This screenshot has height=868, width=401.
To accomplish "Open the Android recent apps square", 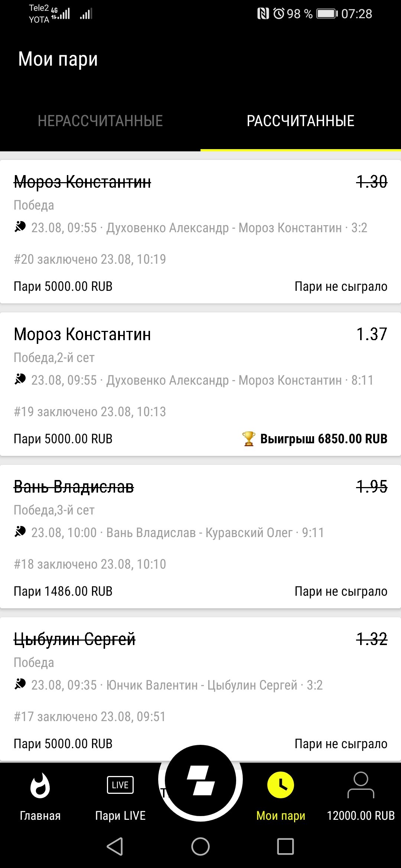I will (x=285, y=846).
